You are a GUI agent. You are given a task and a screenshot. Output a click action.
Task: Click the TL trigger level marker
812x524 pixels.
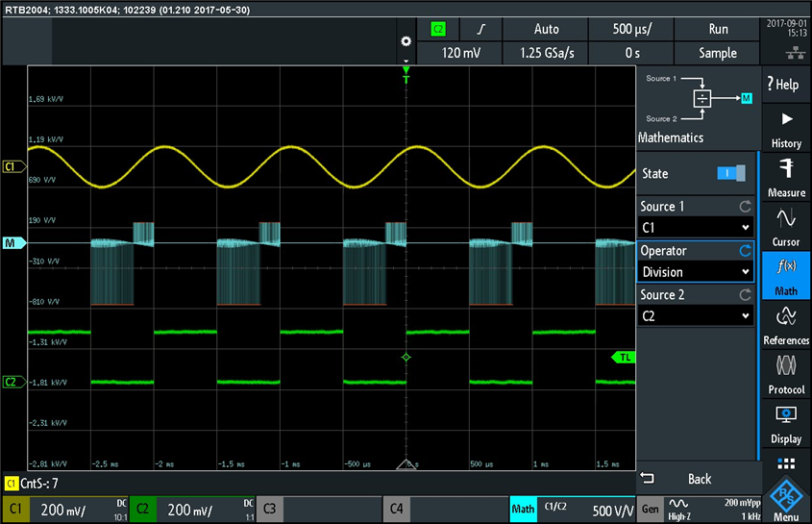(x=624, y=357)
